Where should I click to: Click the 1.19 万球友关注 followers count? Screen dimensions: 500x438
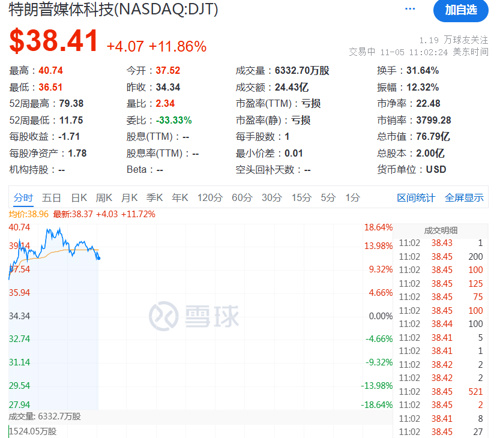click(x=453, y=40)
